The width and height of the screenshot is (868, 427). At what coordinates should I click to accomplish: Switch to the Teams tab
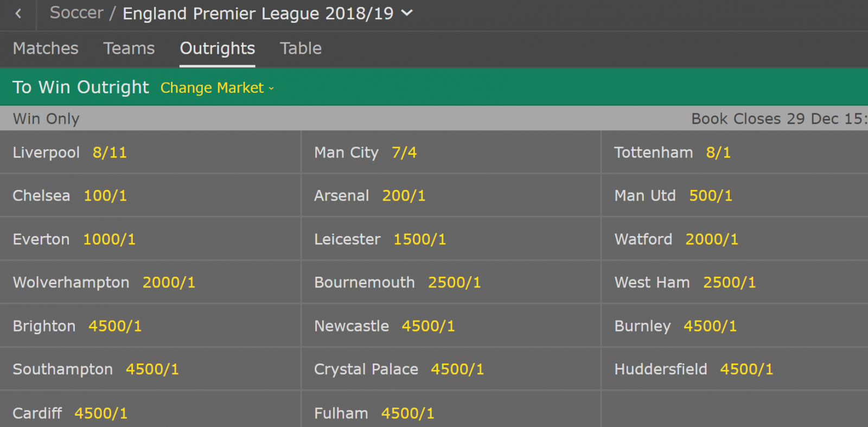point(129,48)
